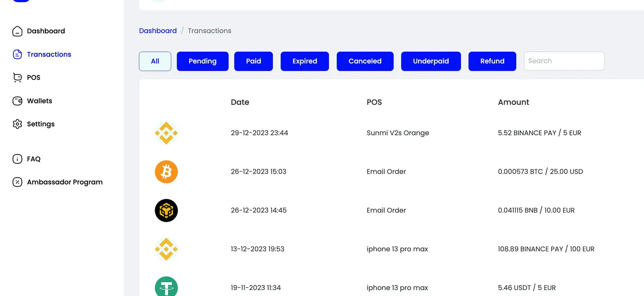This screenshot has width=644, height=296.
Task: Show Refund transactions
Action: (x=492, y=61)
